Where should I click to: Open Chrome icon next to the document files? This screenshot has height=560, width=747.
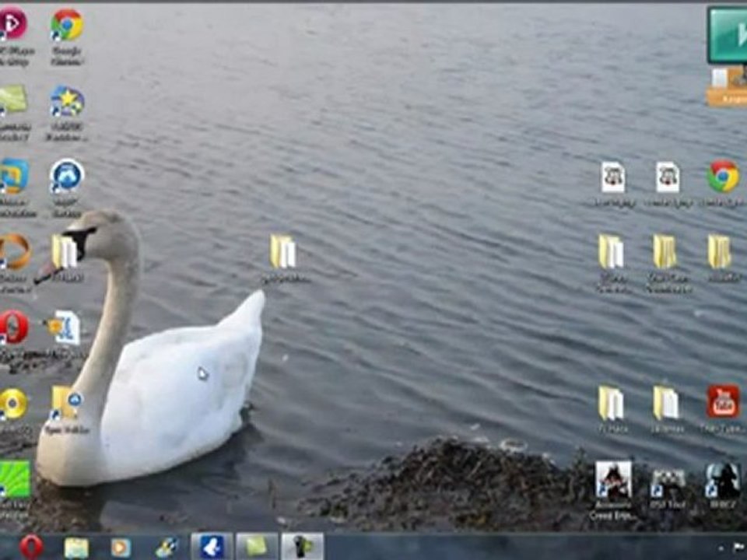point(723,177)
